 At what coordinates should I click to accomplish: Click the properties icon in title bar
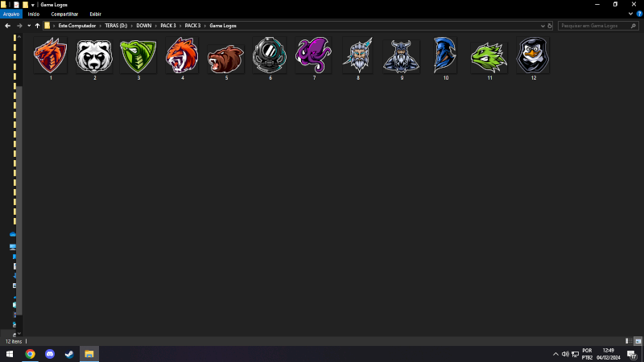pos(16,5)
